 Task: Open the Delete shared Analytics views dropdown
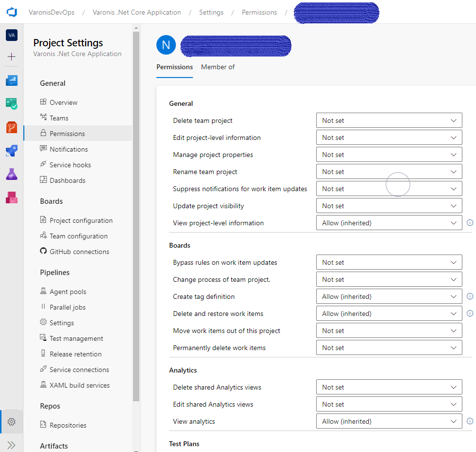389,387
